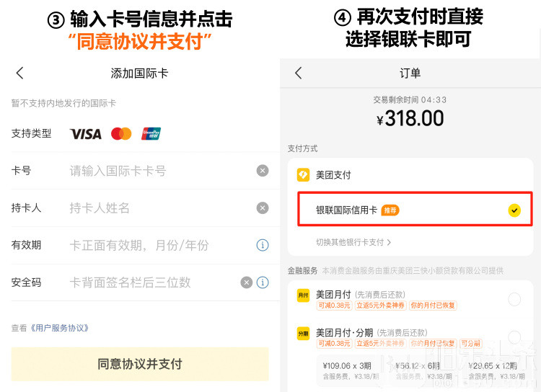The image size is (541, 392).
Task: Go back from the 订单 page
Action: (299, 73)
